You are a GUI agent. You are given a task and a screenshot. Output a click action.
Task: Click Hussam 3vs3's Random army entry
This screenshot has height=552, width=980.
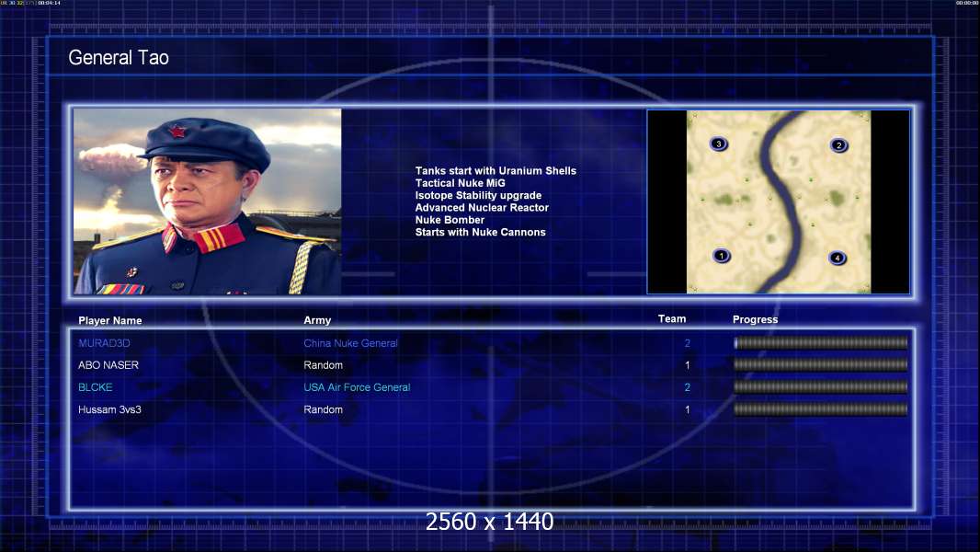[x=323, y=409]
